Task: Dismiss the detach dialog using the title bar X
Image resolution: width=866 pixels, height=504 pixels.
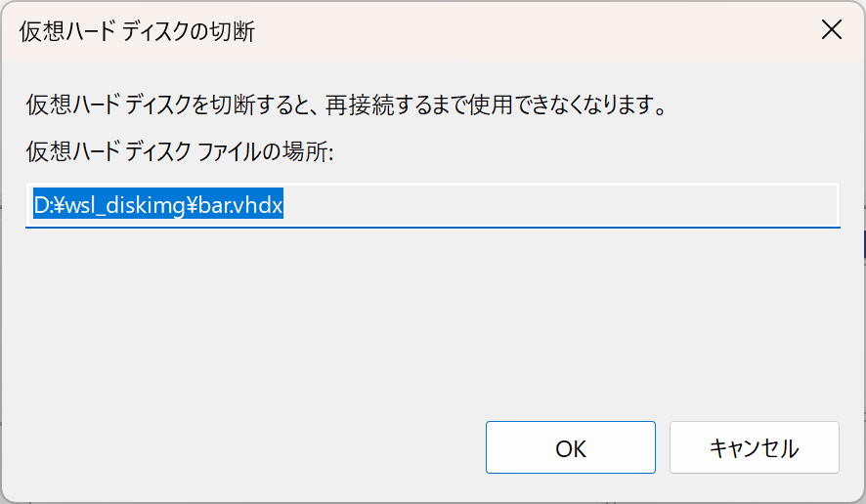Action: [x=831, y=29]
